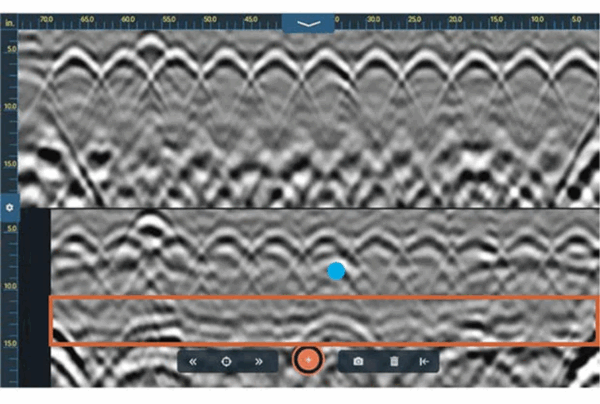Delete with the trash can icon
The width and height of the screenshot is (600, 404).
394,362
